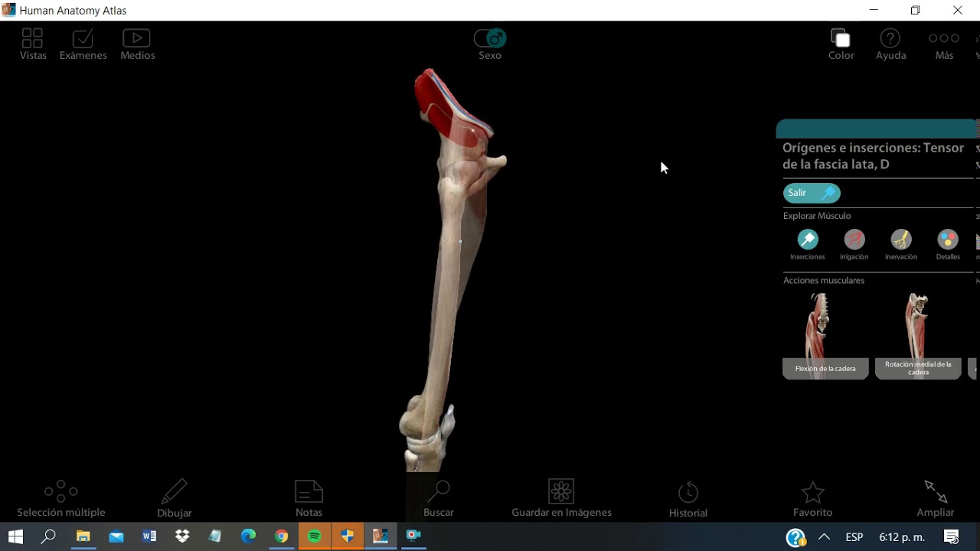Add the view to Favorito
Viewport: 980px width, 551px height.
click(812, 499)
